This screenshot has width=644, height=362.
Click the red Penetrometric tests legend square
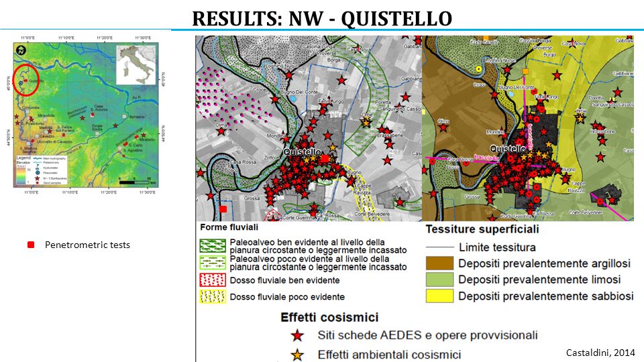click(x=31, y=245)
